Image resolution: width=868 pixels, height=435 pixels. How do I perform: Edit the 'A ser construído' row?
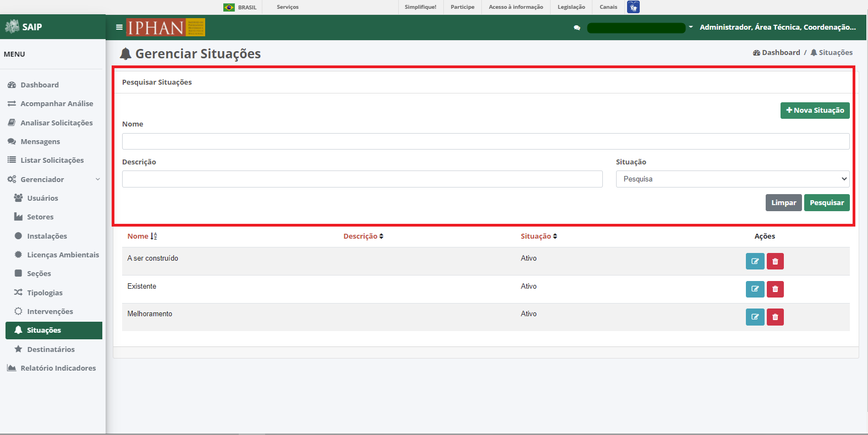coord(755,261)
